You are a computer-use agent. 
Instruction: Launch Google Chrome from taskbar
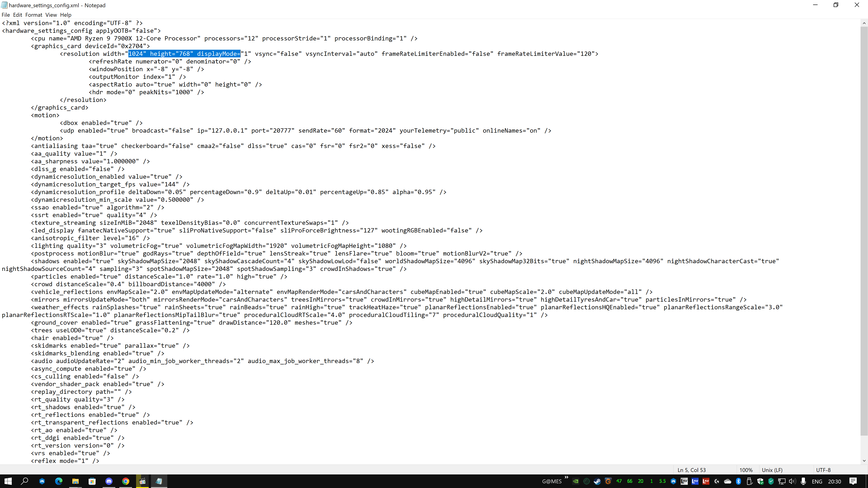coord(126,481)
